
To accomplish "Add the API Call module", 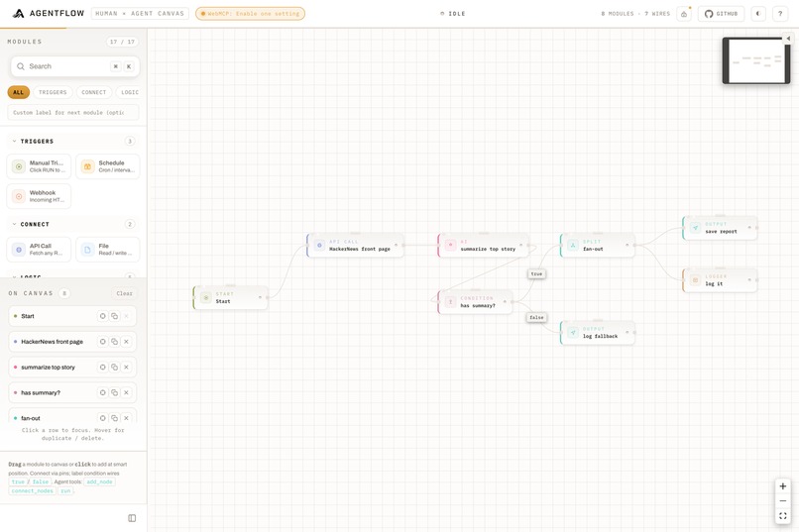I will [39, 250].
